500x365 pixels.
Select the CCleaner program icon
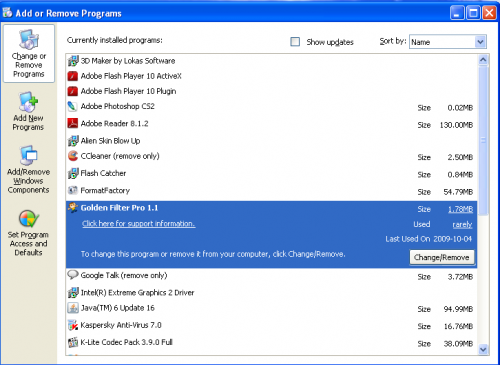(73, 156)
